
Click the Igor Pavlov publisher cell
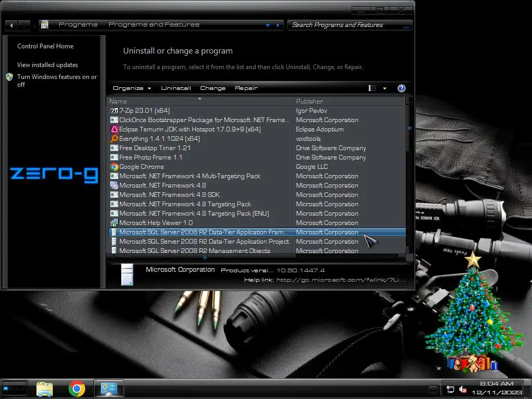(312, 111)
